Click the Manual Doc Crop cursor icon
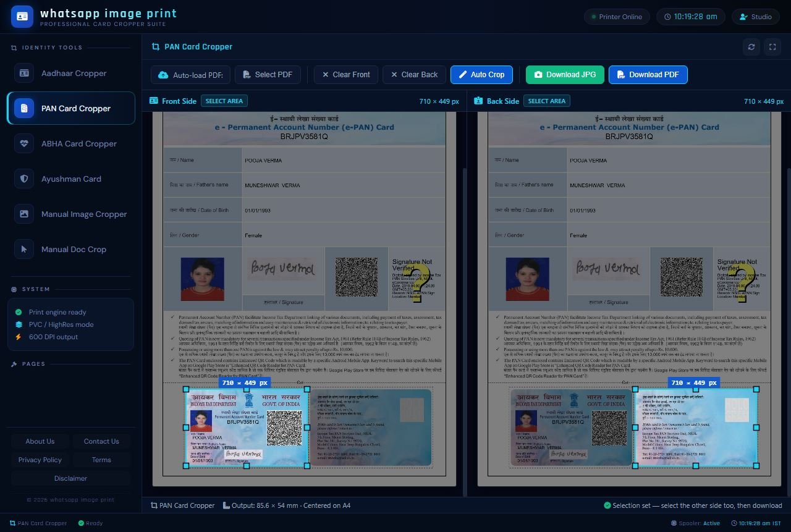The height and width of the screenshot is (532, 791). tap(24, 249)
